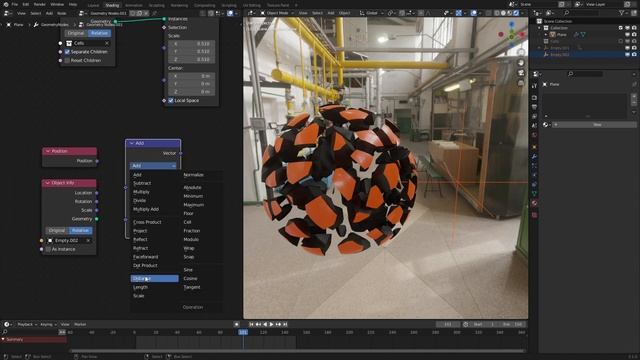Viewport: 640px width, 360px height.
Task: Click the outliner search magnifier icon
Action: 567,13
